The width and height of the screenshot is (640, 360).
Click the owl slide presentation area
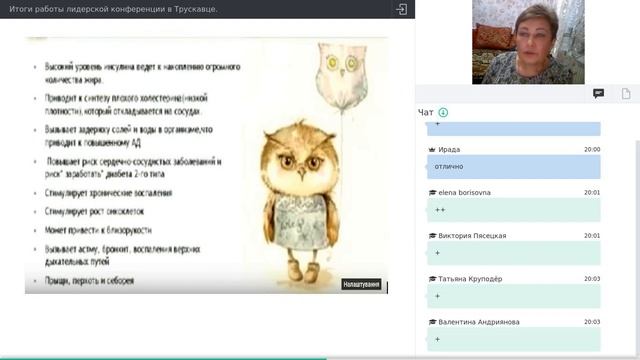(206, 165)
